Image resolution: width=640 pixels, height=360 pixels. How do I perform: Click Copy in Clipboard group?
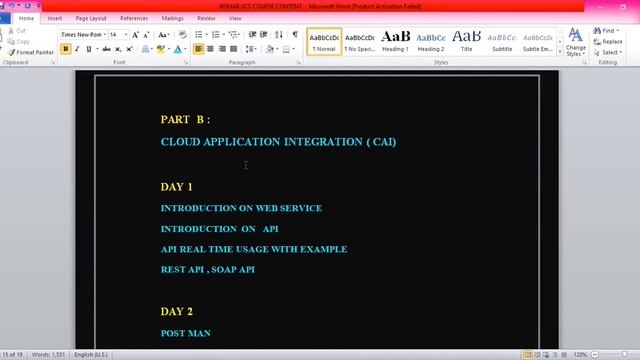click(x=18, y=42)
